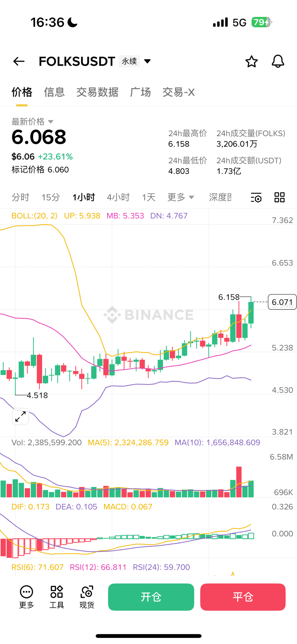Open chart indicator settings icon

[256, 197]
